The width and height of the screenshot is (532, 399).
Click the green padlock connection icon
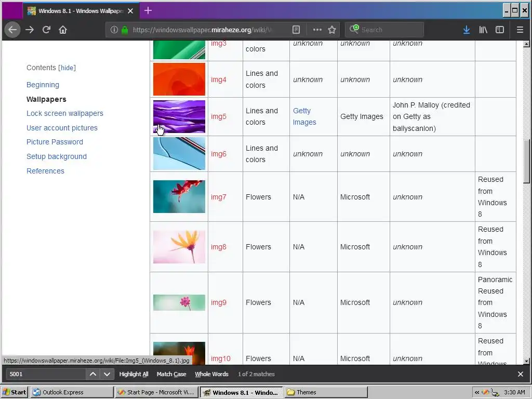pyautogui.click(x=125, y=30)
